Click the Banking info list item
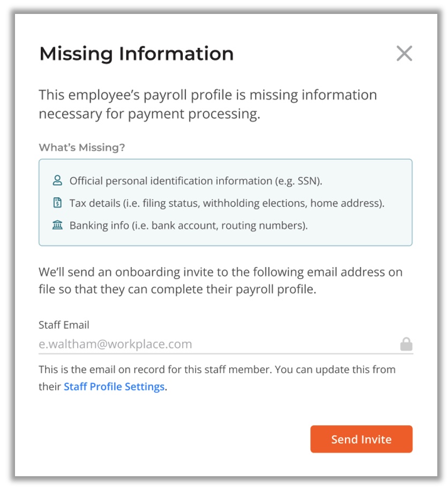Viewport: 448px width, 488px height. pyautogui.click(x=189, y=225)
